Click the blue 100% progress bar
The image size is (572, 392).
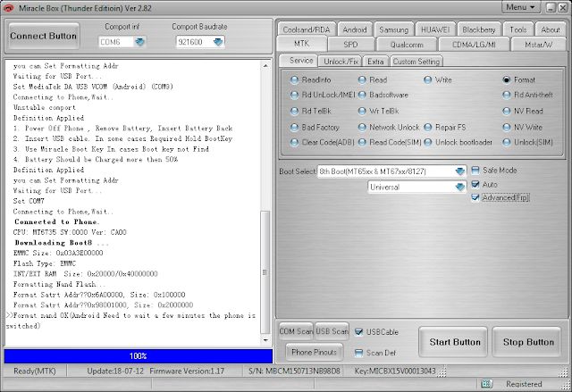[139, 356]
